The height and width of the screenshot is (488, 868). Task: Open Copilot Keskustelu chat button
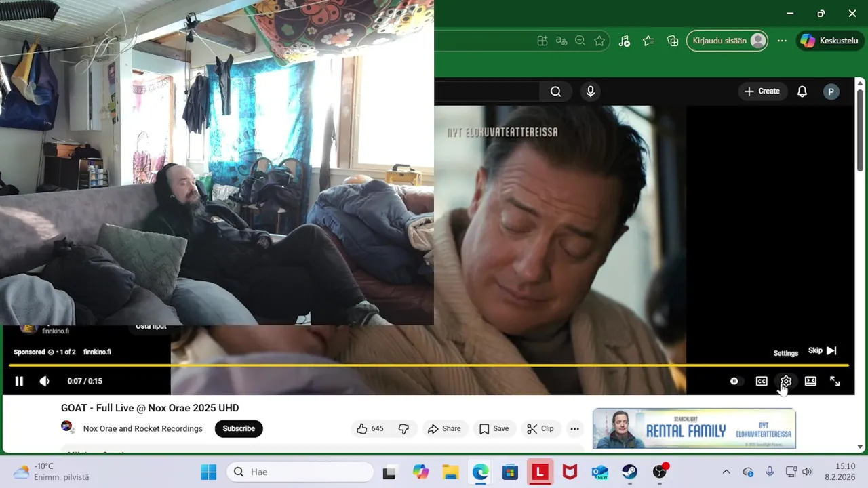[830, 41]
